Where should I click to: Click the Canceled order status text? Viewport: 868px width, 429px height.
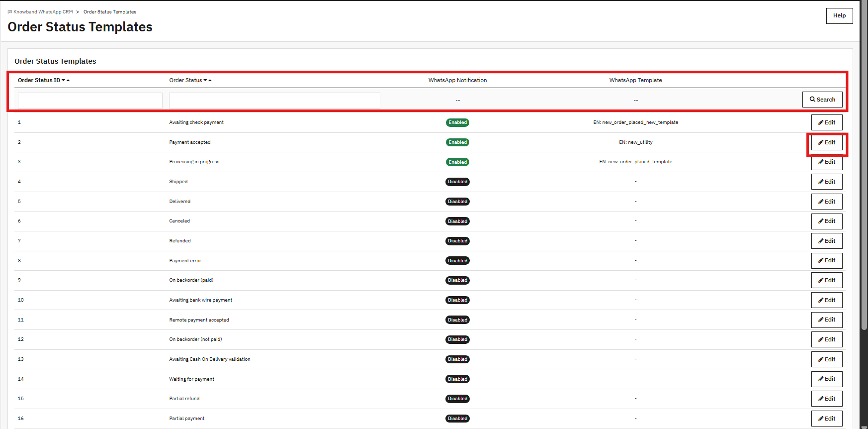179,221
